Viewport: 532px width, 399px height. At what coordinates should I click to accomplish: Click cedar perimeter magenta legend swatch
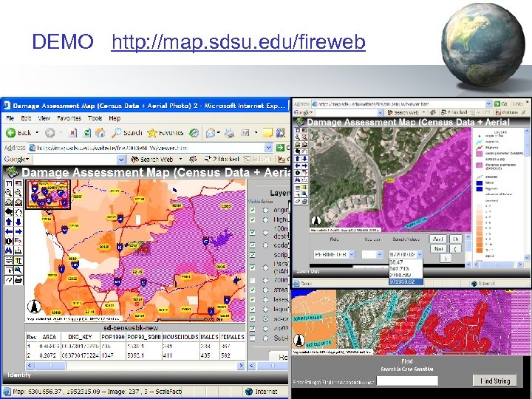click(x=480, y=154)
